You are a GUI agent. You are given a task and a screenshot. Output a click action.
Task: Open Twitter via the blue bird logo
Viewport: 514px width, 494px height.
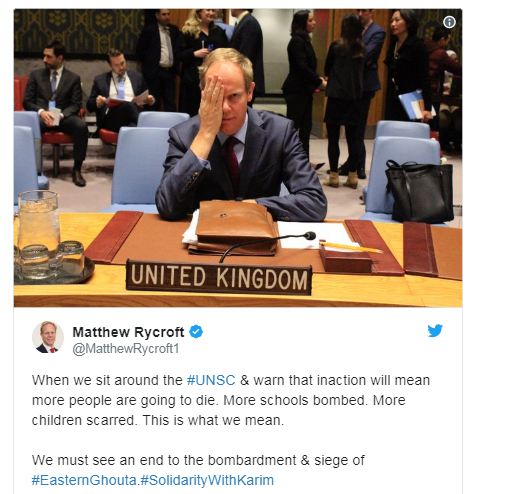(x=435, y=331)
